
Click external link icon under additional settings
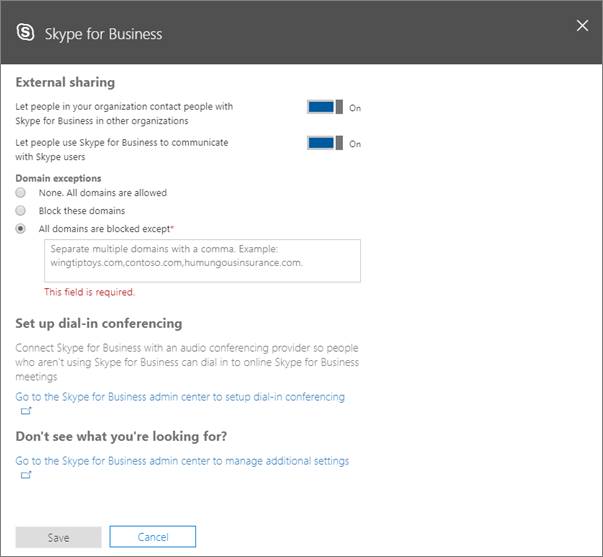[x=26, y=475]
